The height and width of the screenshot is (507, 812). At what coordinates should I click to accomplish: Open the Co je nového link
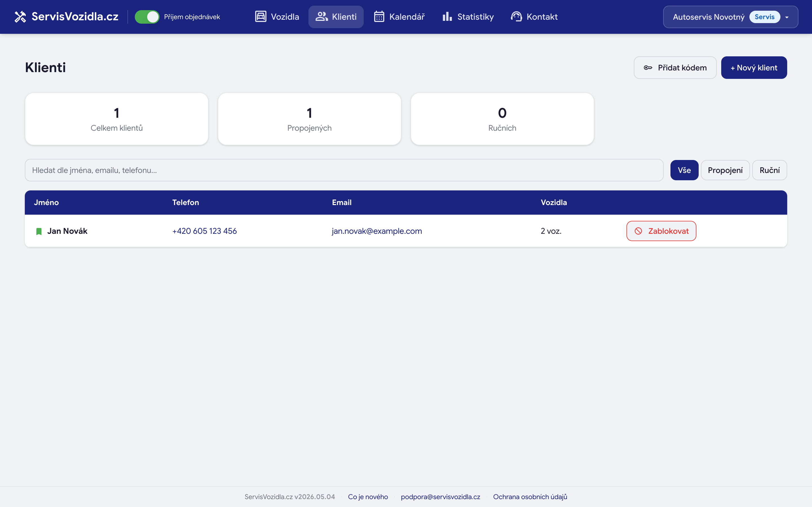tap(368, 497)
